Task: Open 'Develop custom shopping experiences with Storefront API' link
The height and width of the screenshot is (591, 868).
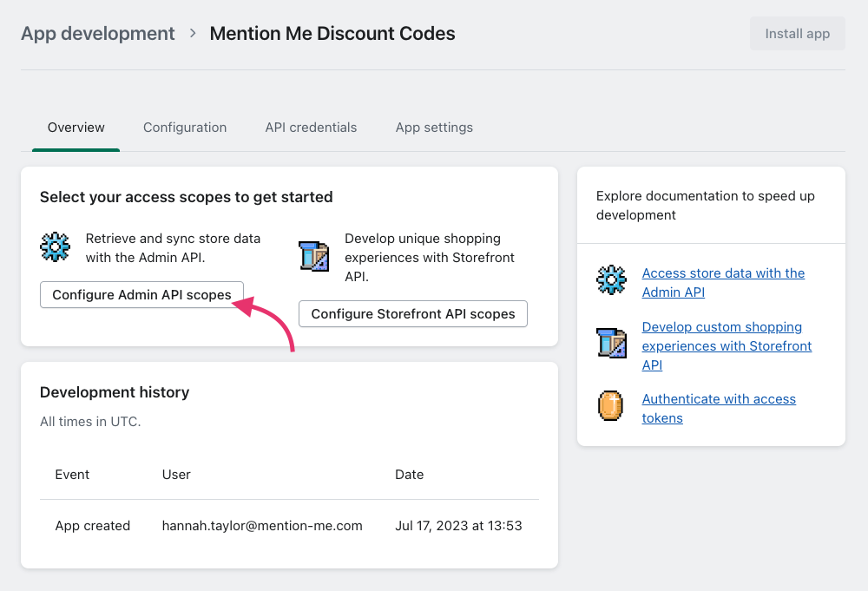Action: point(727,346)
